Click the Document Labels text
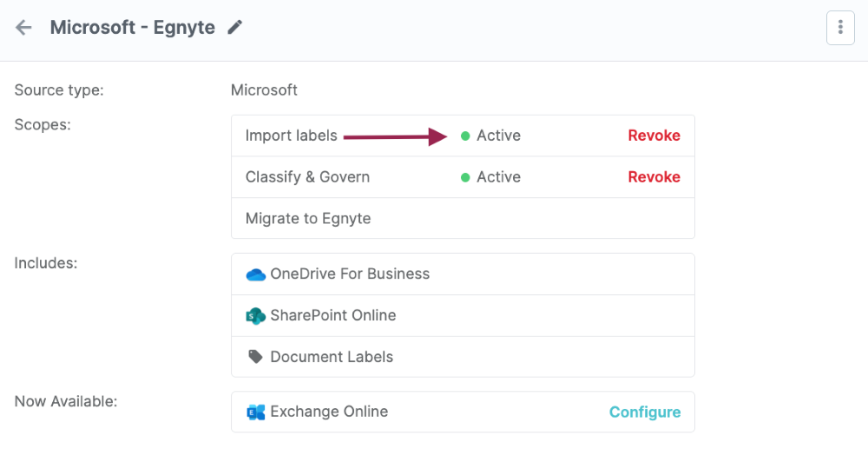868x449 pixels. [332, 357]
